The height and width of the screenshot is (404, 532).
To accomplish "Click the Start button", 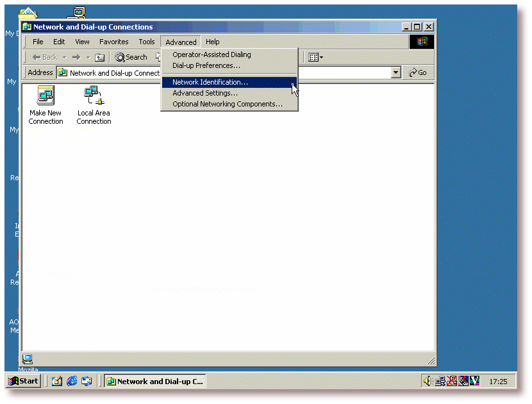I will coord(23,381).
